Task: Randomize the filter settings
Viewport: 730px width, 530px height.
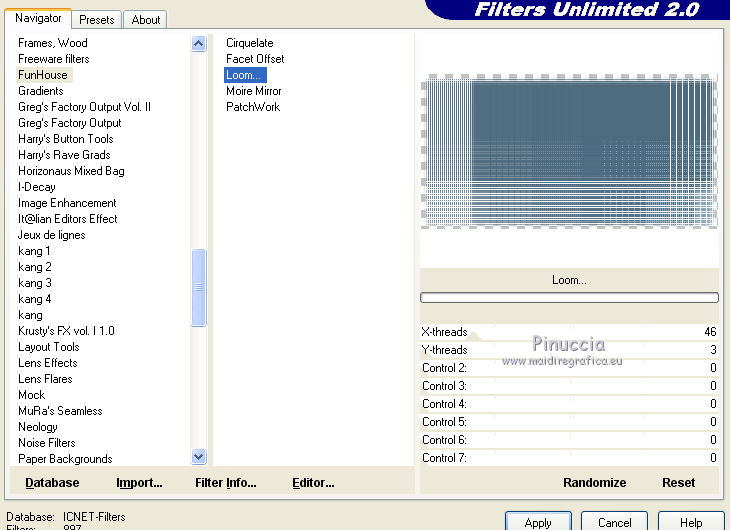Action: [595, 482]
